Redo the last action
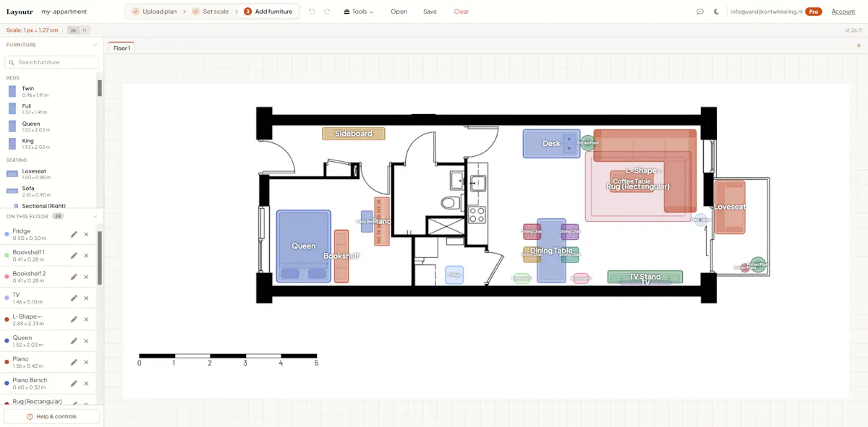The height and width of the screenshot is (427, 868). tap(327, 12)
